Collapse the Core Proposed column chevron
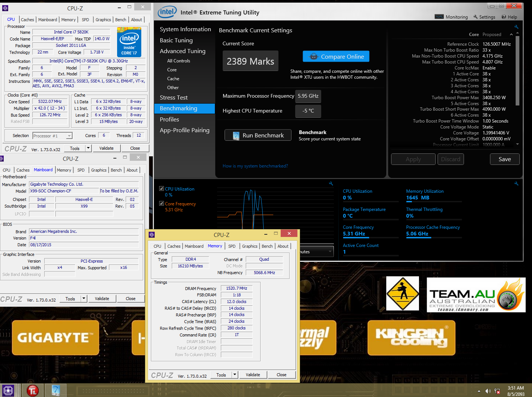 click(511, 35)
